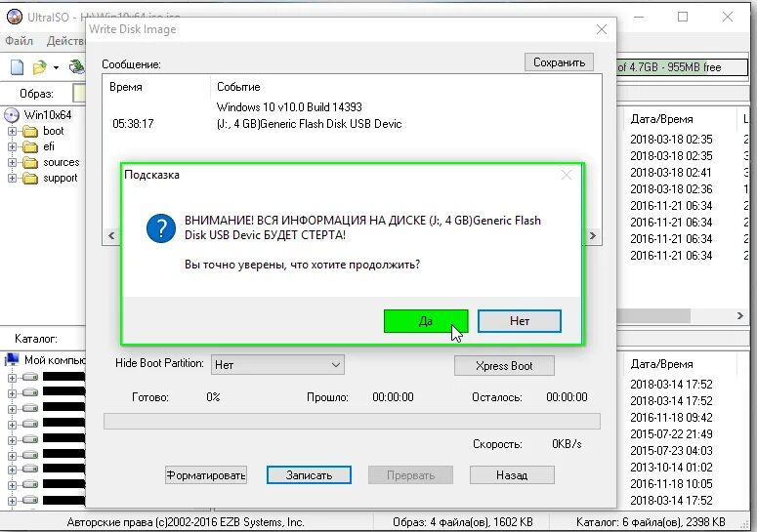
Task: Expand the efi folder node
Action: [12, 146]
